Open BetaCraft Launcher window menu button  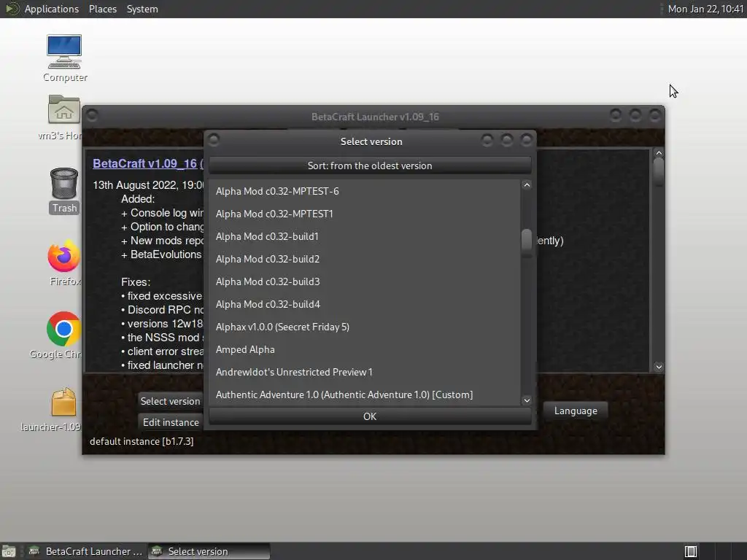coord(93,115)
